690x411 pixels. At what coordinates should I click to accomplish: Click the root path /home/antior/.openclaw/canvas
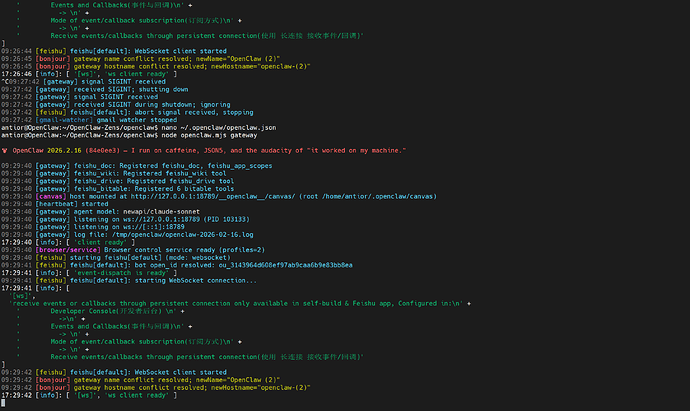tap(378, 196)
